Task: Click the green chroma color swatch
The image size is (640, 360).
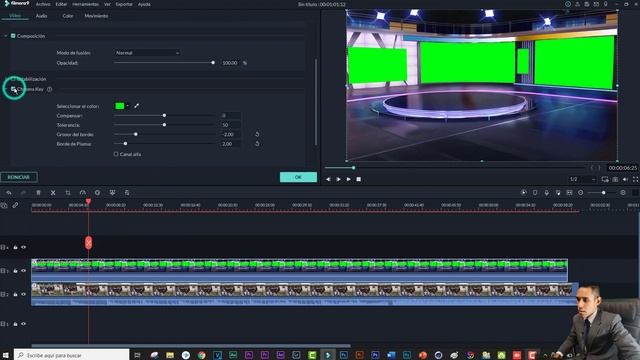Action: tap(120, 106)
